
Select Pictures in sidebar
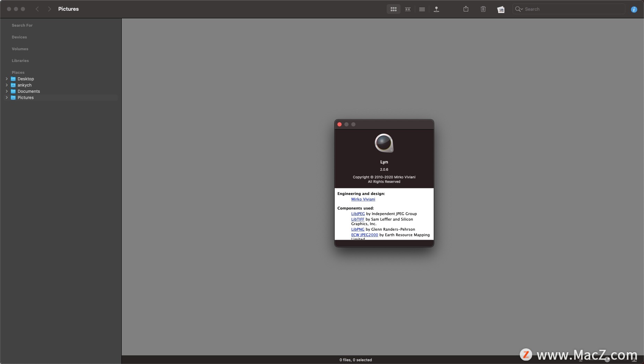click(25, 98)
